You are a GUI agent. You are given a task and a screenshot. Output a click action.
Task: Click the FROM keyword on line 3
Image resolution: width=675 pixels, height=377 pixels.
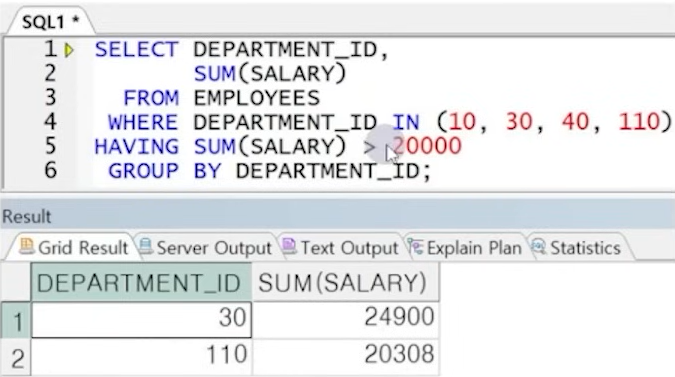point(151,98)
